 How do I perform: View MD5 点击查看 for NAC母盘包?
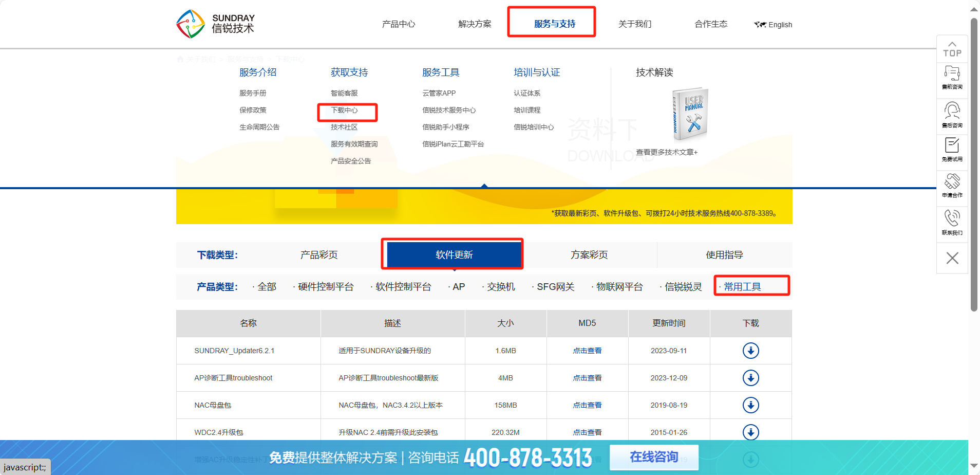pyautogui.click(x=587, y=405)
